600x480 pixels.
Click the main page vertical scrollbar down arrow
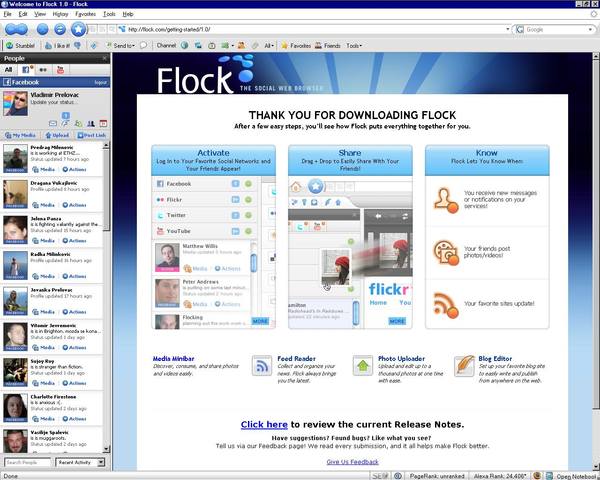coord(596,467)
